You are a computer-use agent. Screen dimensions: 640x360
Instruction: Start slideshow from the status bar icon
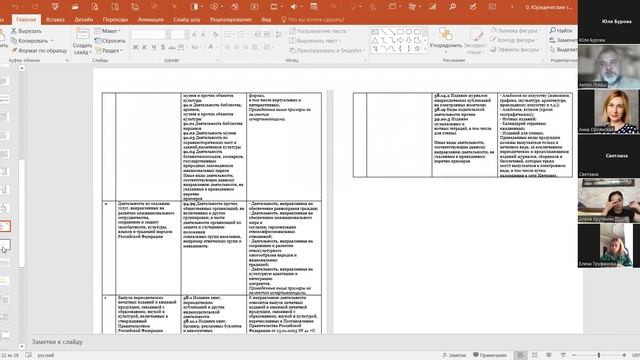point(563,355)
